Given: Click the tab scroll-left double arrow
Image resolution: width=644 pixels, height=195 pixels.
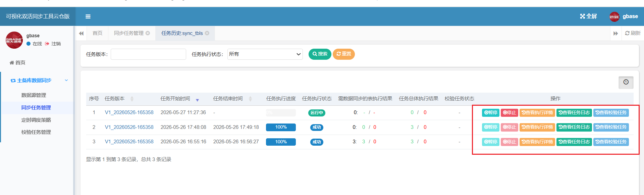Looking at the screenshot, I should [x=81, y=34].
